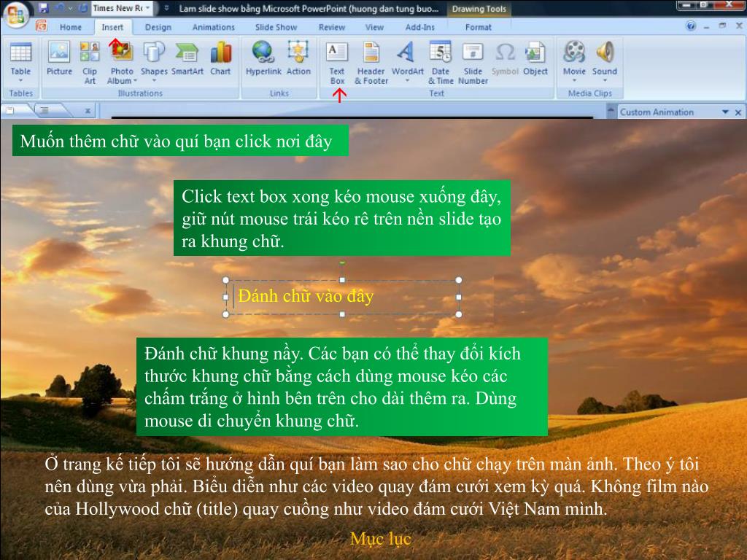Insert a Chart
The image size is (747, 560).
[x=220, y=58]
